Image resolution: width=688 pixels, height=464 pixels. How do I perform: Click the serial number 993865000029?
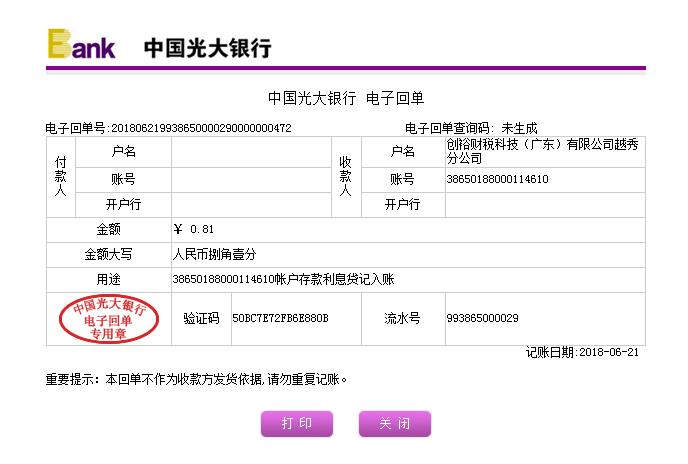[482, 318]
